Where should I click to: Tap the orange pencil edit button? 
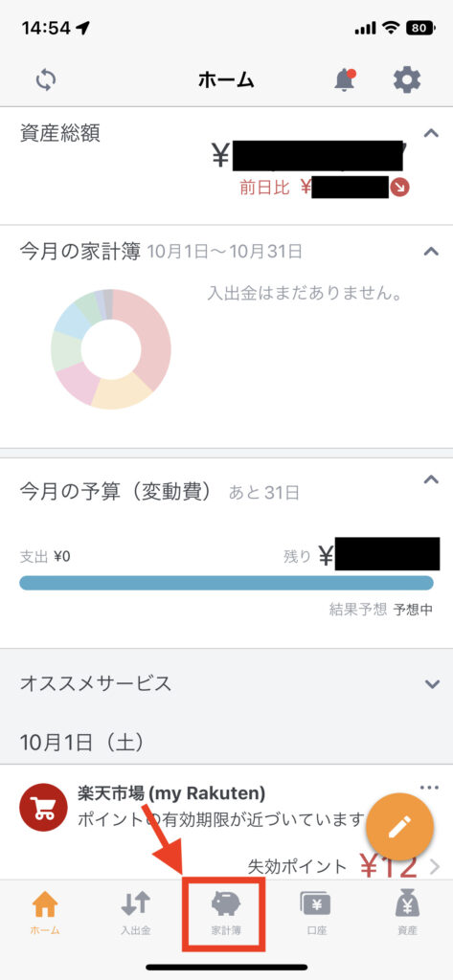[x=399, y=828]
